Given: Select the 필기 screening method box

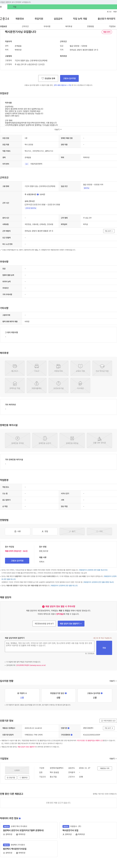Looking at the screenshot, I should (72, 531).
